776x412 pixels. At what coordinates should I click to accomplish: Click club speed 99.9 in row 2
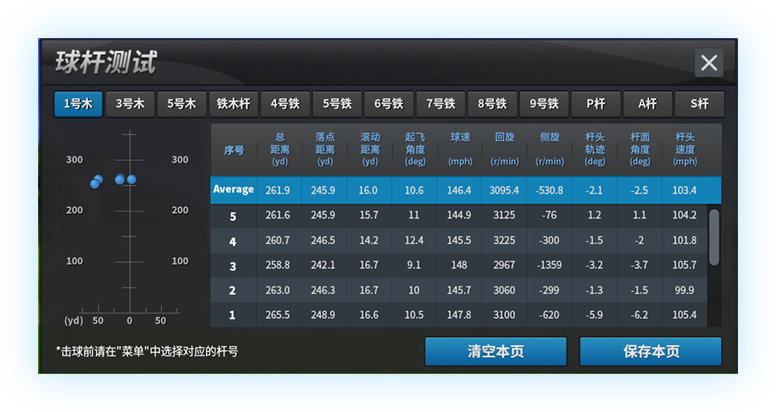pos(684,290)
